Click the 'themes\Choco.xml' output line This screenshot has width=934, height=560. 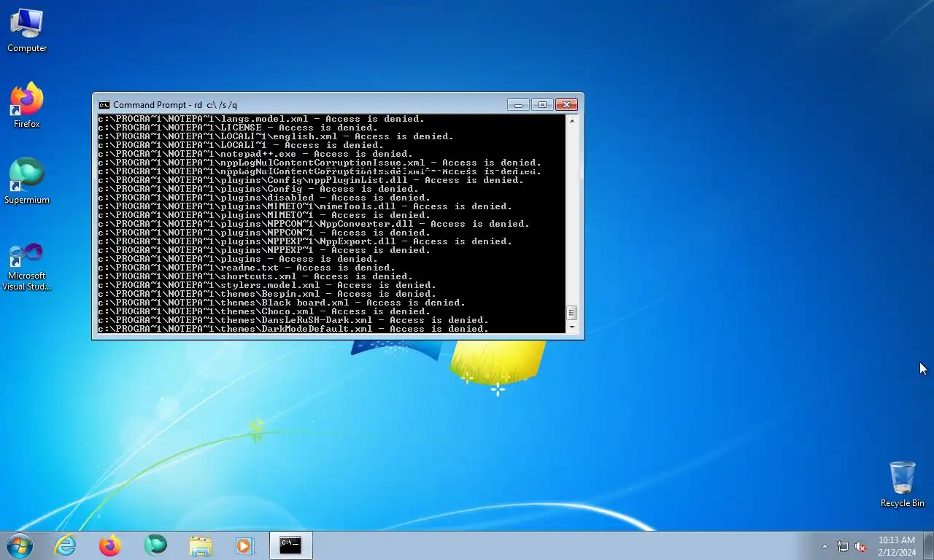pyautogui.click(x=264, y=311)
